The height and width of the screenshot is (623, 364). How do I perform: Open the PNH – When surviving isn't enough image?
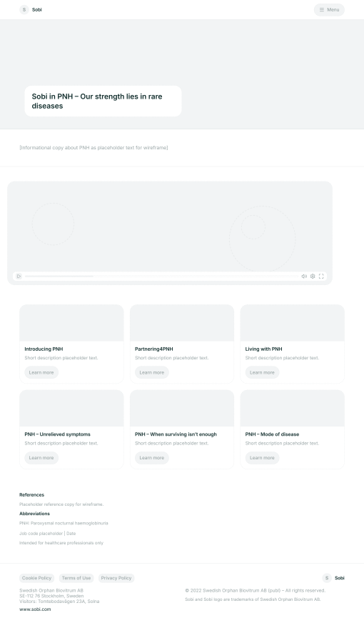coord(182,408)
